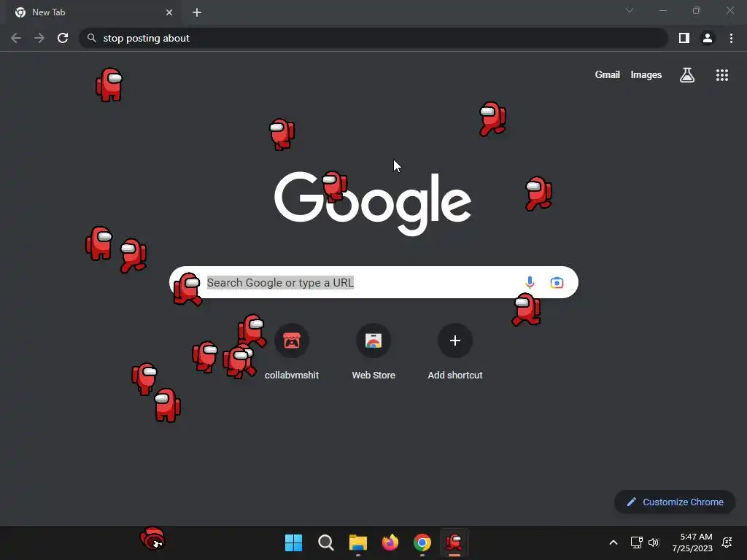The image size is (747, 560).
Task: Show hidden system tray icons
Action: coord(614,542)
